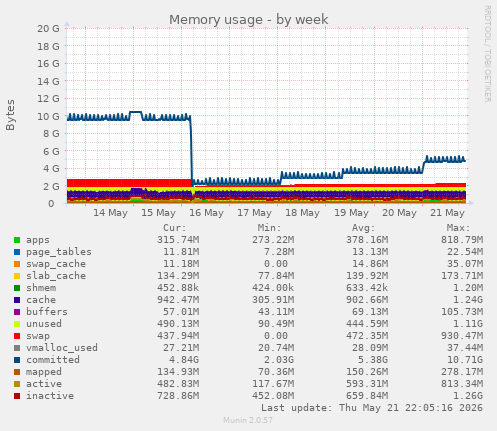Click the vmalloc_used legend label
The image size is (497, 431).
[62, 348]
